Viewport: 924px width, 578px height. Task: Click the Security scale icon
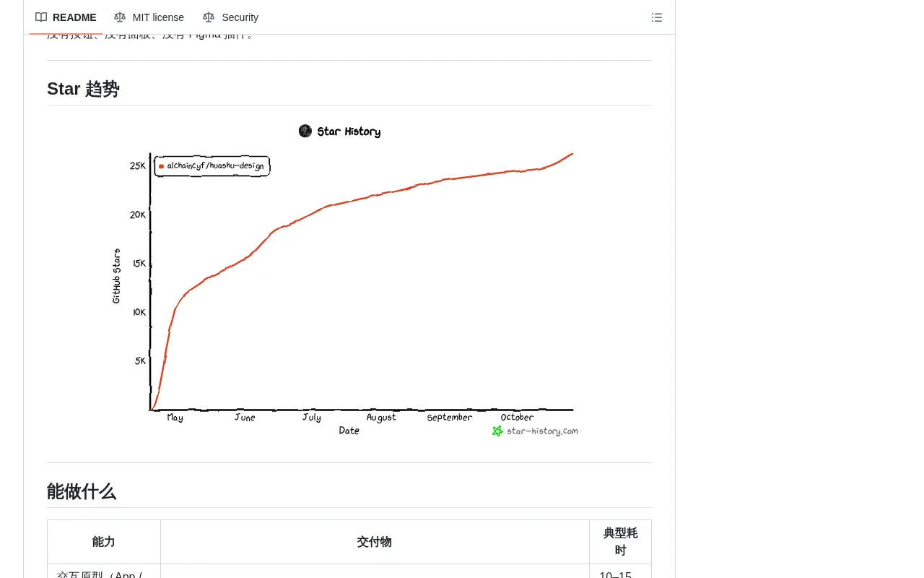coord(209,17)
